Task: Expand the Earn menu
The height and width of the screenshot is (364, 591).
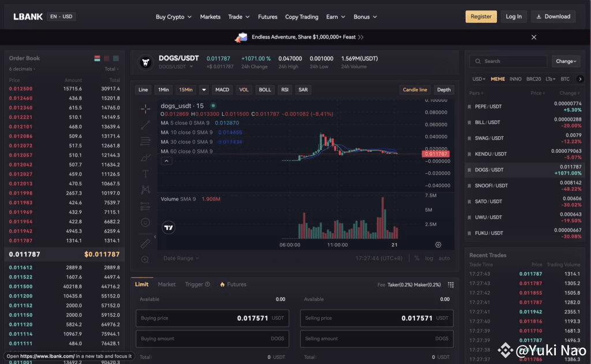Action: click(335, 17)
